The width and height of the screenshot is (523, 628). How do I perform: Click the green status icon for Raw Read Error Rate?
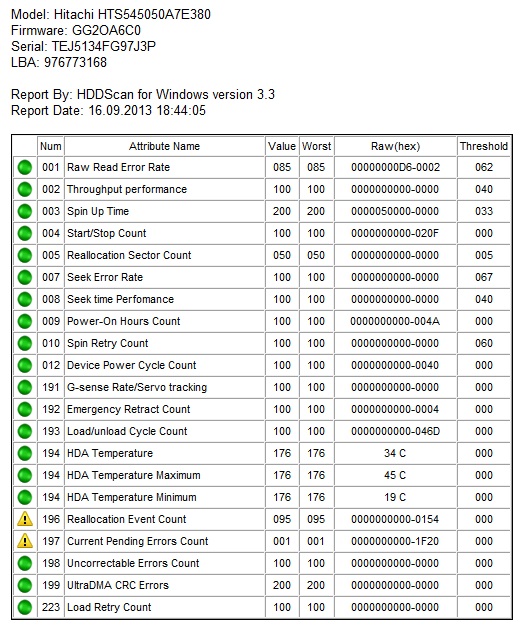25,167
